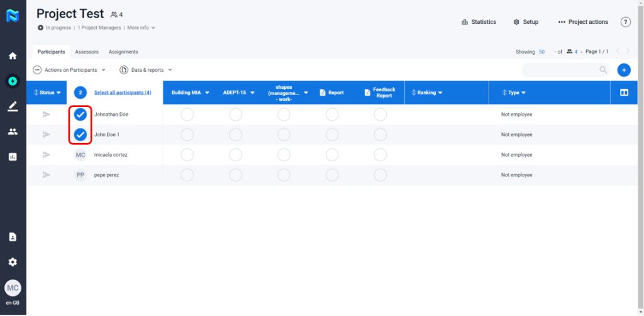The image size is (644, 316).
Task: Select the micaela cortez participant avatar
Action: 80,155
